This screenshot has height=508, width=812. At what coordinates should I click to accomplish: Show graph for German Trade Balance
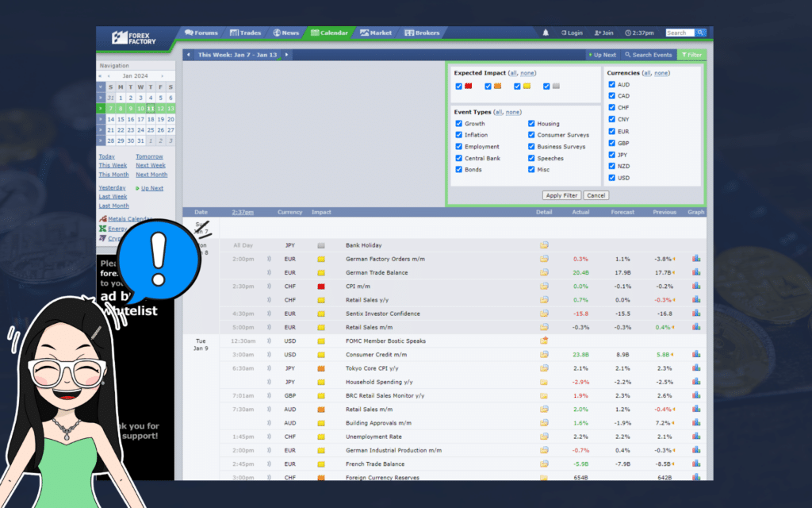[x=696, y=272]
